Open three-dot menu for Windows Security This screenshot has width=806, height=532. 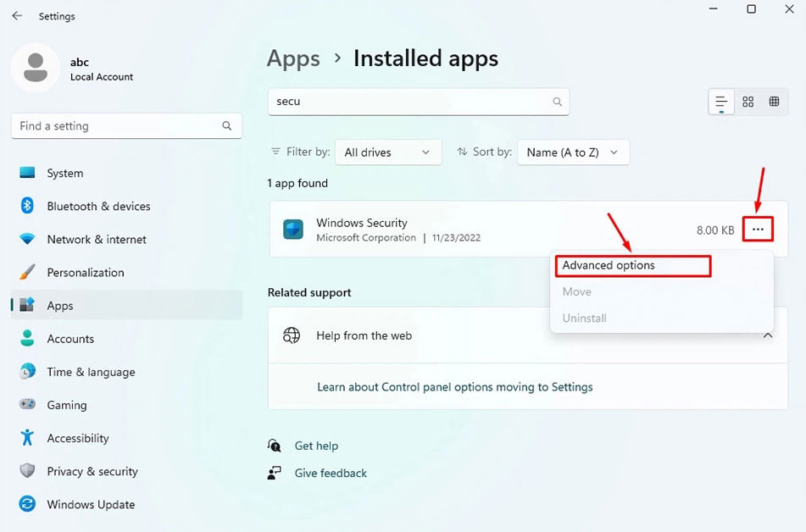757,229
